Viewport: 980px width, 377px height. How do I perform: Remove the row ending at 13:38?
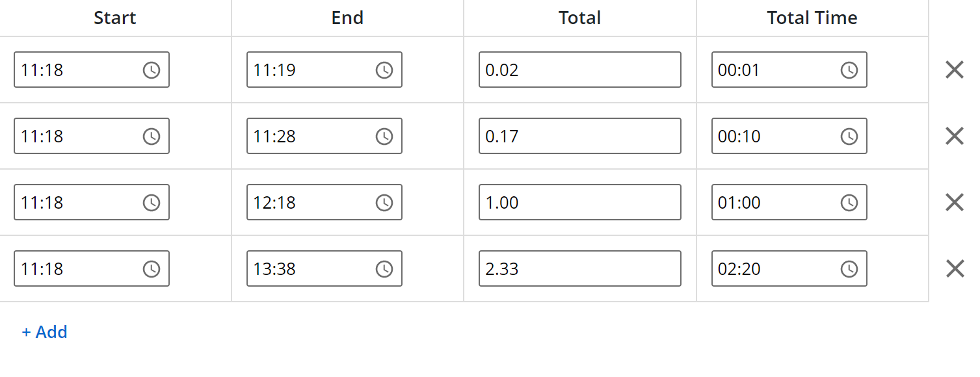pos(954,269)
